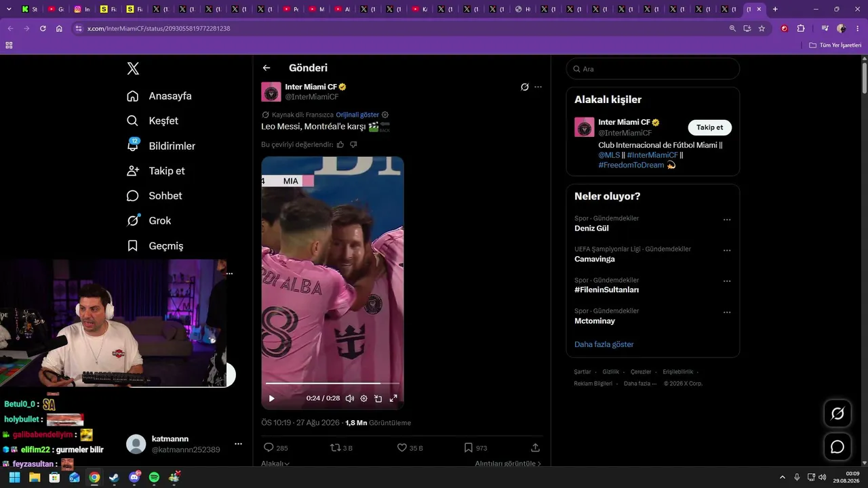Reload the page in Chrome

(43, 28)
